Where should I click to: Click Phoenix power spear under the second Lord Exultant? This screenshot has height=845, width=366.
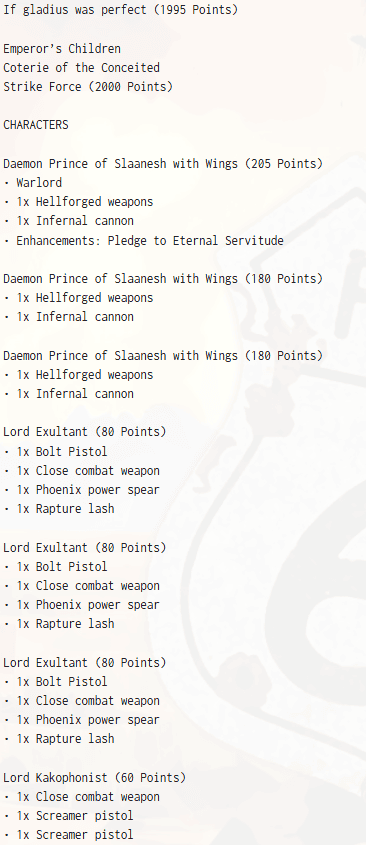tap(81, 605)
